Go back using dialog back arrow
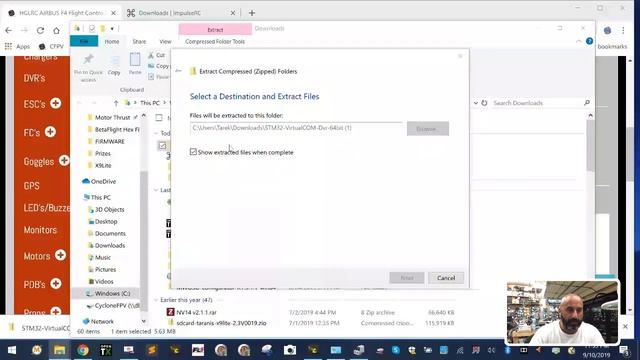Image resolution: width=640 pixels, height=360 pixels. [x=178, y=71]
